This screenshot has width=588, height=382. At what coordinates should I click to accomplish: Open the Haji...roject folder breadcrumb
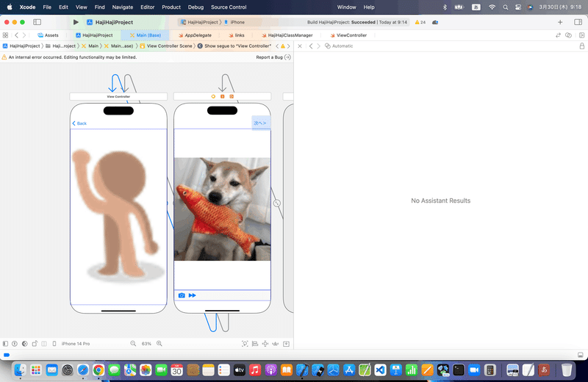(60, 46)
